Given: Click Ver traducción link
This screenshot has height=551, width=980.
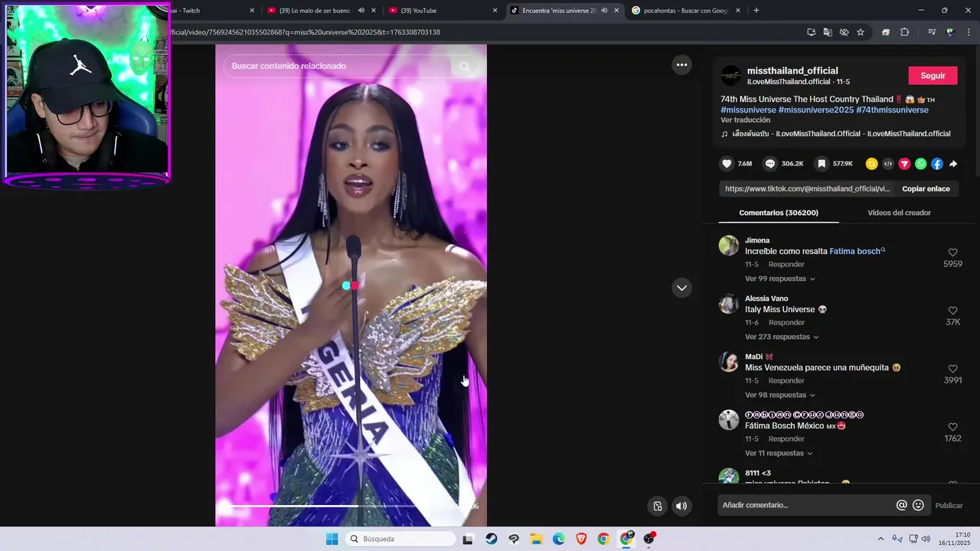Looking at the screenshot, I should [x=745, y=120].
